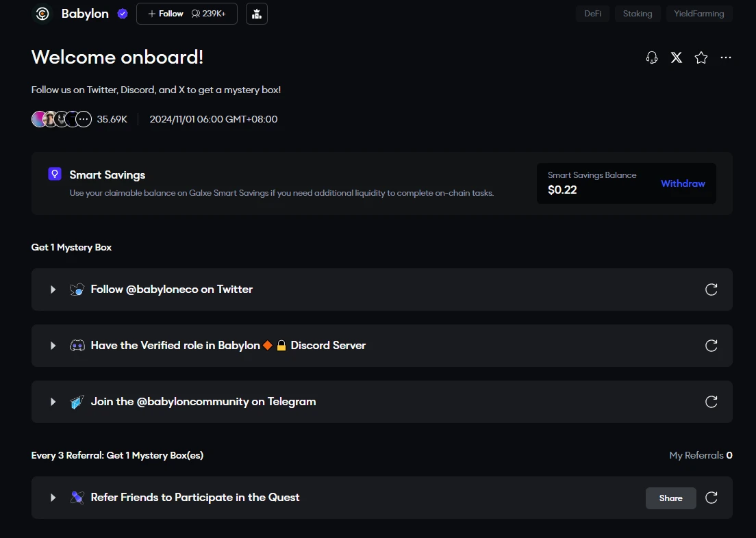This screenshot has height=538, width=756.
Task: Refresh the Twitter follow task status
Action: (x=711, y=290)
